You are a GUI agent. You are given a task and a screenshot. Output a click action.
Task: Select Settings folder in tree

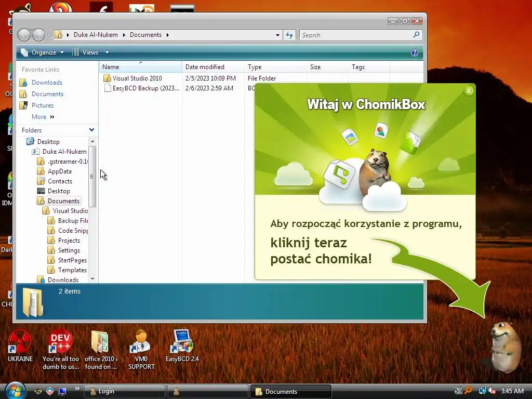click(64, 250)
